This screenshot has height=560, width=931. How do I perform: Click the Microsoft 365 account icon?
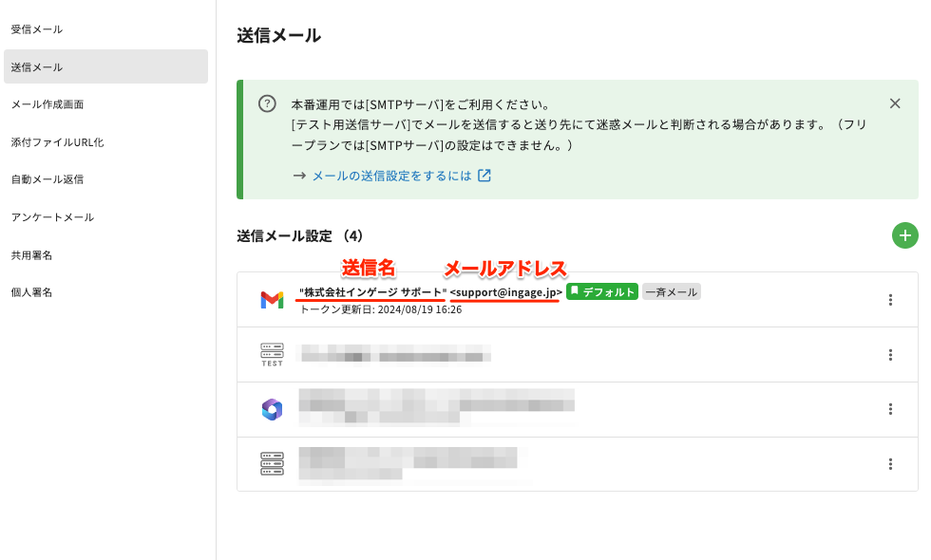click(272, 409)
